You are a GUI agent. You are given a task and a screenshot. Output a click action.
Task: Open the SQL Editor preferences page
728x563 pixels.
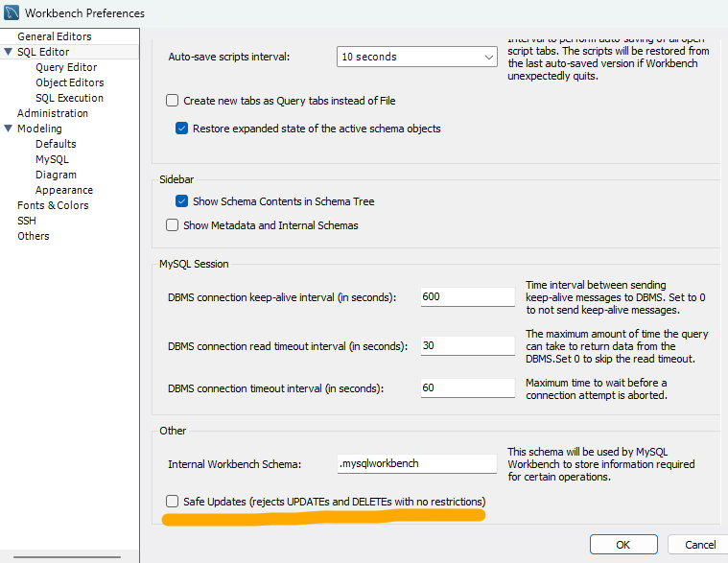[x=43, y=52]
